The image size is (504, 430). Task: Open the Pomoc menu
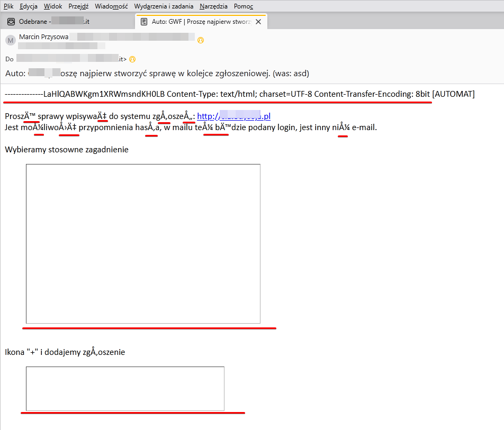pos(244,6)
